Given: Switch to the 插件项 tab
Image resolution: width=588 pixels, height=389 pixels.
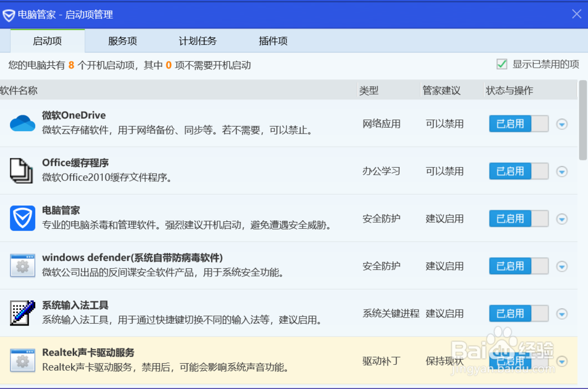Looking at the screenshot, I should point(273,41).
